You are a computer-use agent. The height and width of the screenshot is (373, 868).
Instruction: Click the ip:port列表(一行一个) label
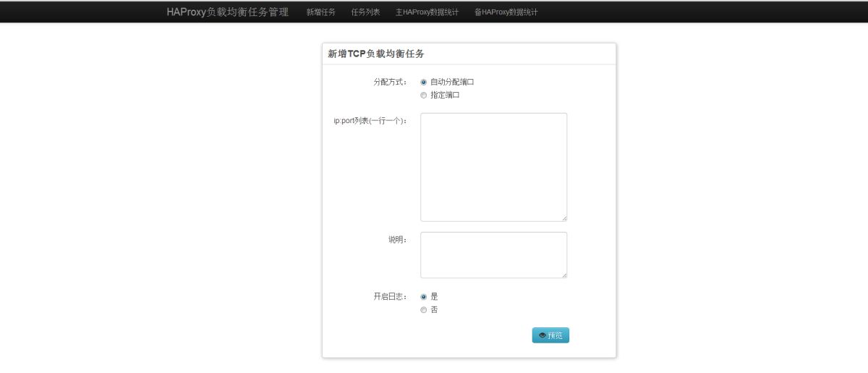pos(370,121)
